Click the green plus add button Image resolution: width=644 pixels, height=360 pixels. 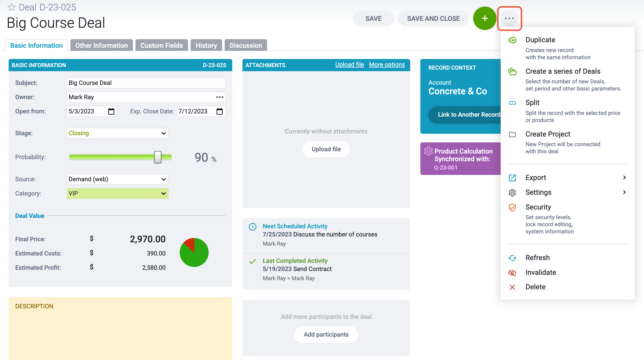pos(485,18)
